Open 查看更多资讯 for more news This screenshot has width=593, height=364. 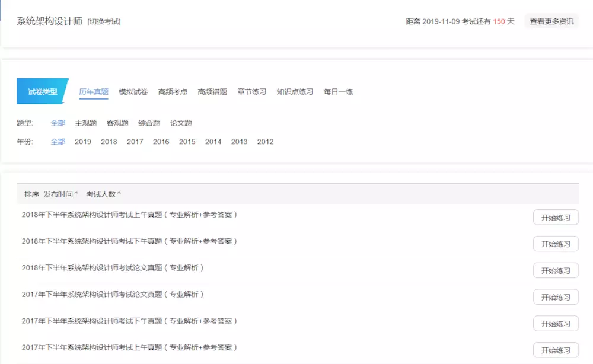pyautogui.click(x=553, y=21)
